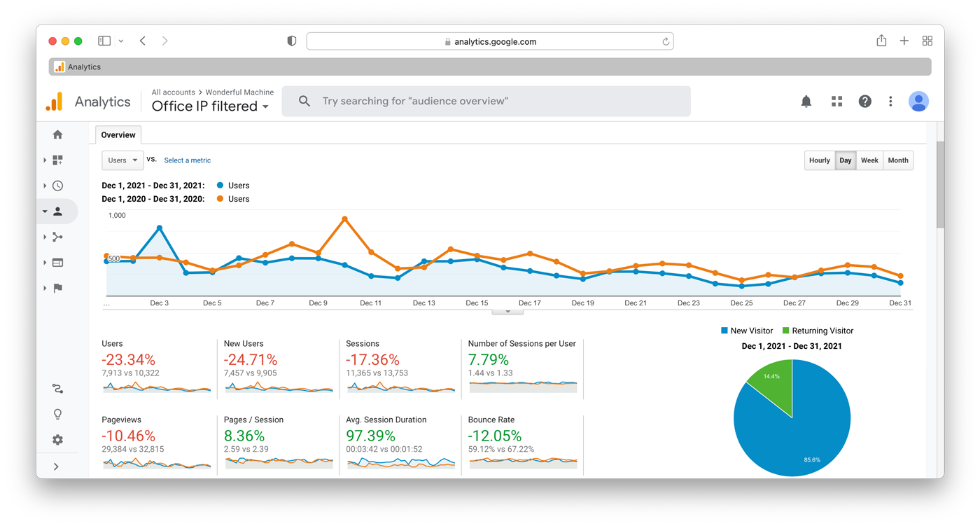The image size is (980, 526).
Task: Open the Behavior icon in sidebar
Action: (57, 263)
